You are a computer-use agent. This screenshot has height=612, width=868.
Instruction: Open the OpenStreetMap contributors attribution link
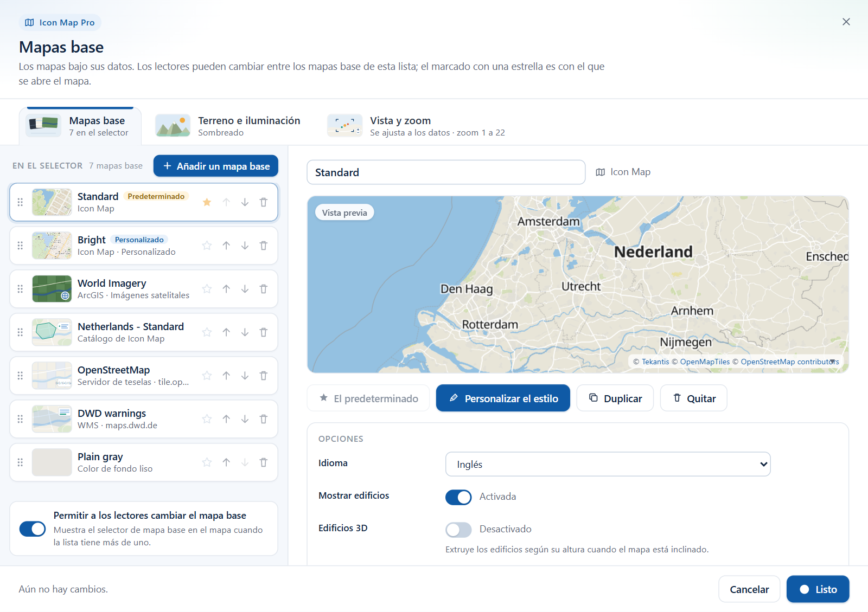point(790,362)
